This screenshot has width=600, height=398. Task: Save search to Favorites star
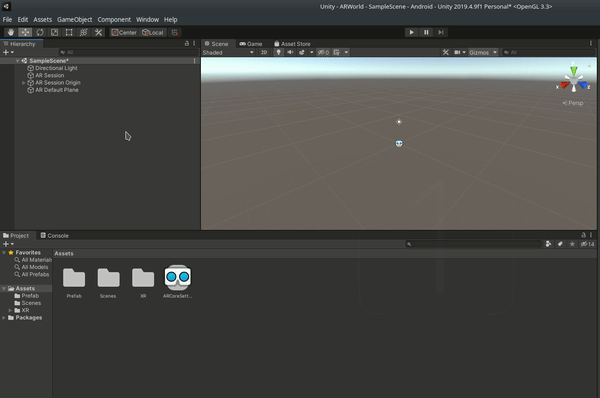572,244
